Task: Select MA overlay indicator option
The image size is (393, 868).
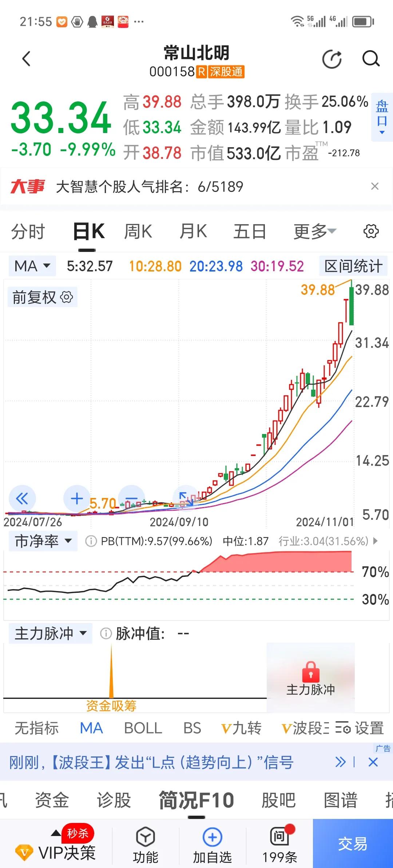Action: 91,728
